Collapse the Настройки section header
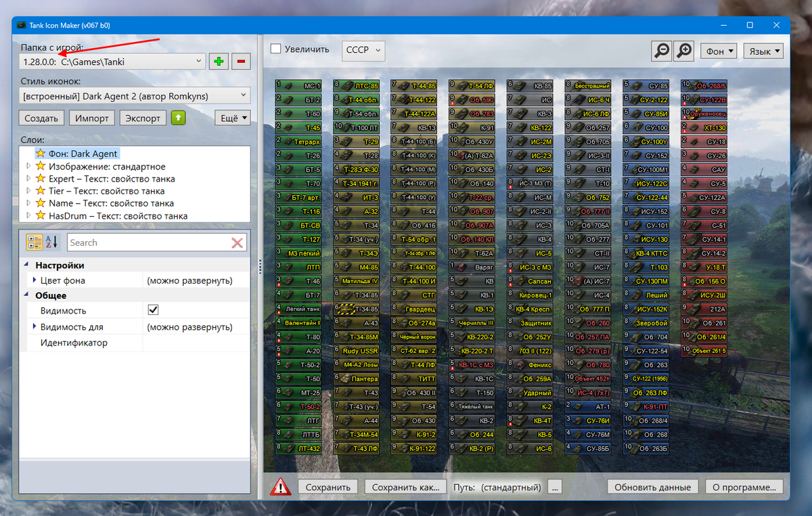 coord(27,264)
